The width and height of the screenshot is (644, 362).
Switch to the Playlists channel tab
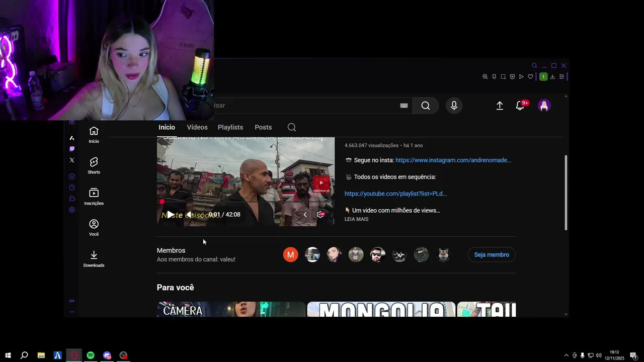point(230,127)
